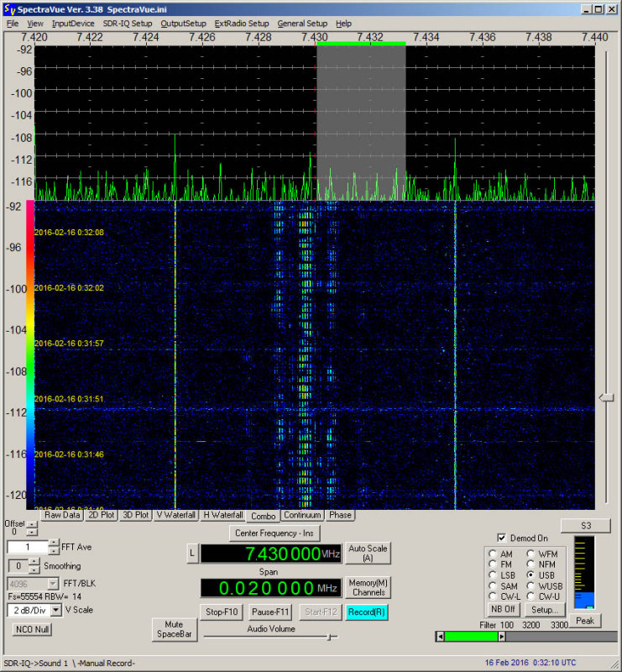The image size is (622, 672).
Task: Open the V Scale 2 dB/Div dropdown
Action: point(56,610)
